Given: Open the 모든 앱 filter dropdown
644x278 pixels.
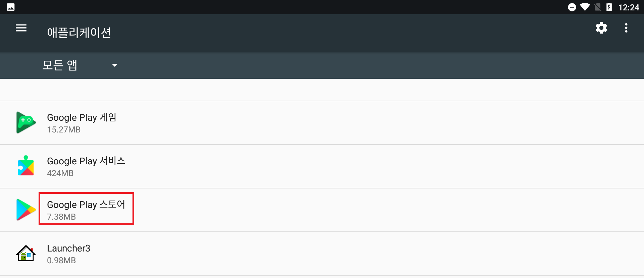Looking at the screenshot, I should [60, 65].
